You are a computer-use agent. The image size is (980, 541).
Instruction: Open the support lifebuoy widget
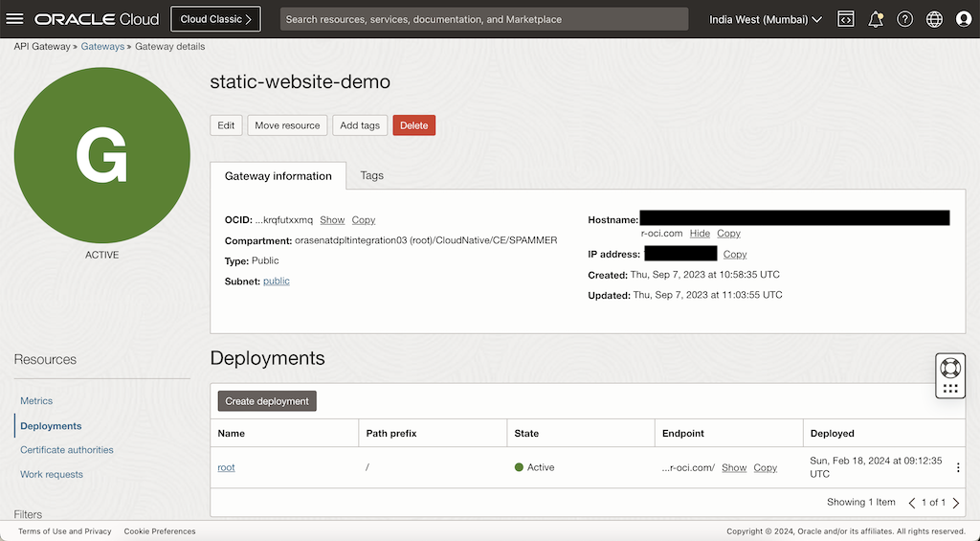coord(950,369)
